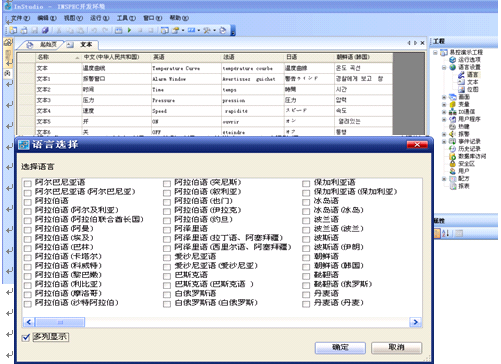This screenshot has height=364, width=501.
Task: Expand the 变量 node in project tree
Action: click(444, 104)
